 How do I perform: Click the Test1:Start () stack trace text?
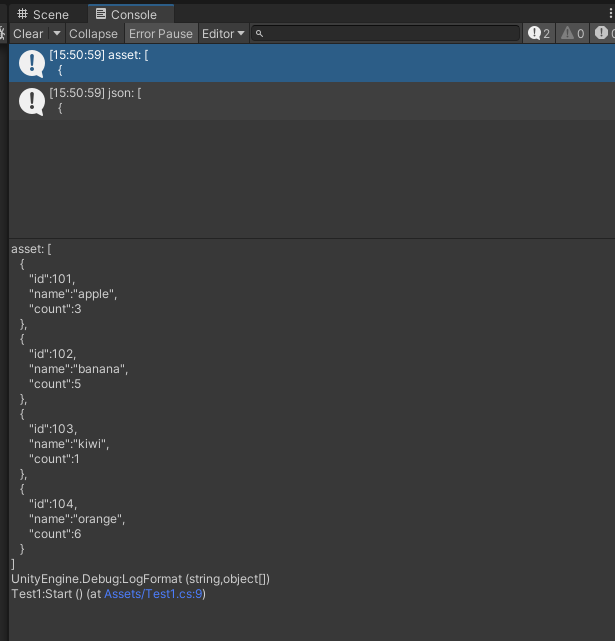pos(47,594)
